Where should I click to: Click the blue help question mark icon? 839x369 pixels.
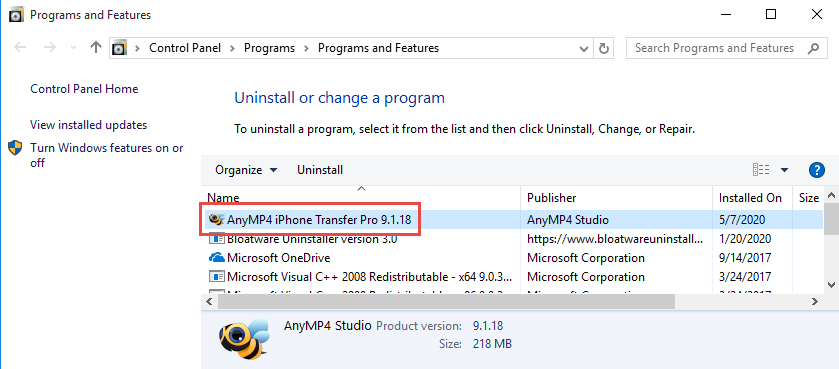[816, 170]
